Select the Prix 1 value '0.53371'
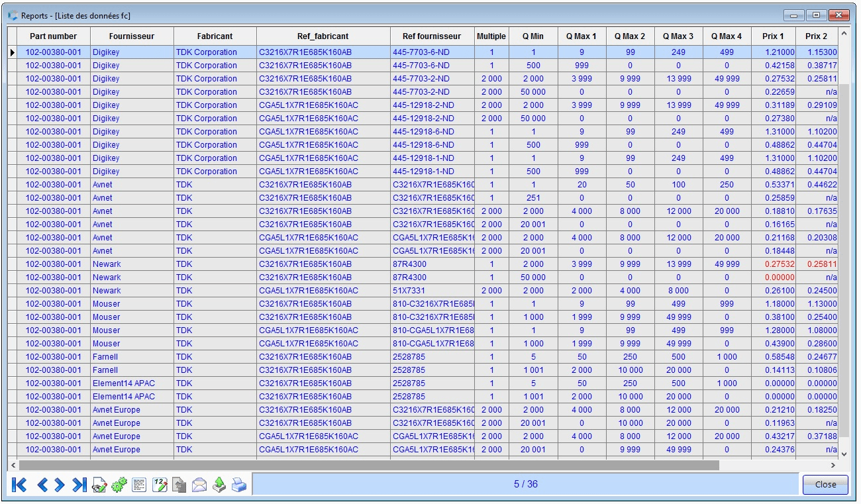This screenshot has width=861, height=504. point(773,185)
